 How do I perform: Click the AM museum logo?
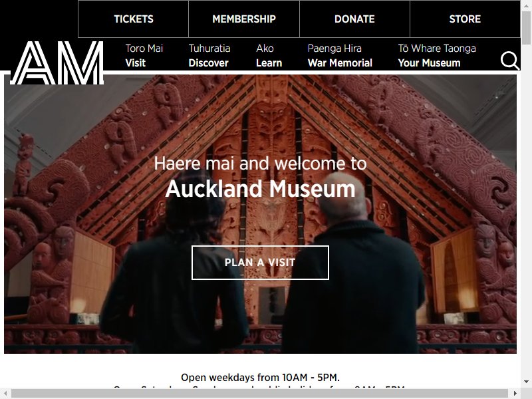click(57, 63)
